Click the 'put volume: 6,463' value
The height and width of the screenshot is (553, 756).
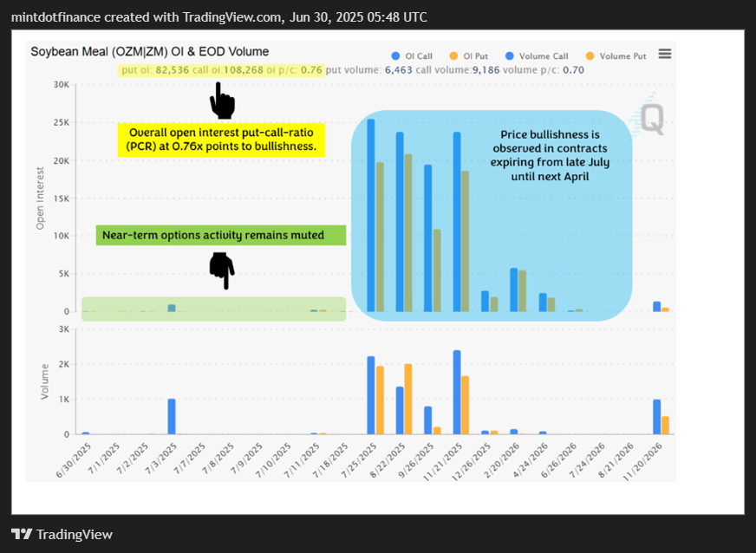368,70
